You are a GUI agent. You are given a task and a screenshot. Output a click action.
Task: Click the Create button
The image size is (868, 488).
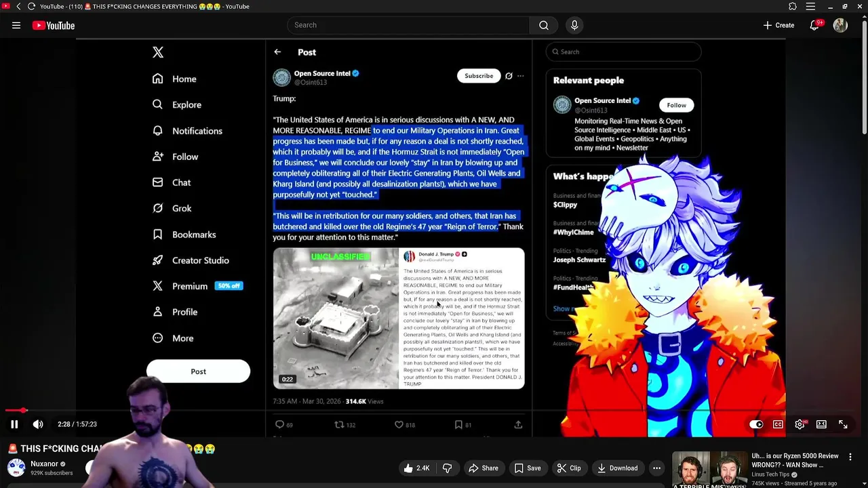coord(778,25)
